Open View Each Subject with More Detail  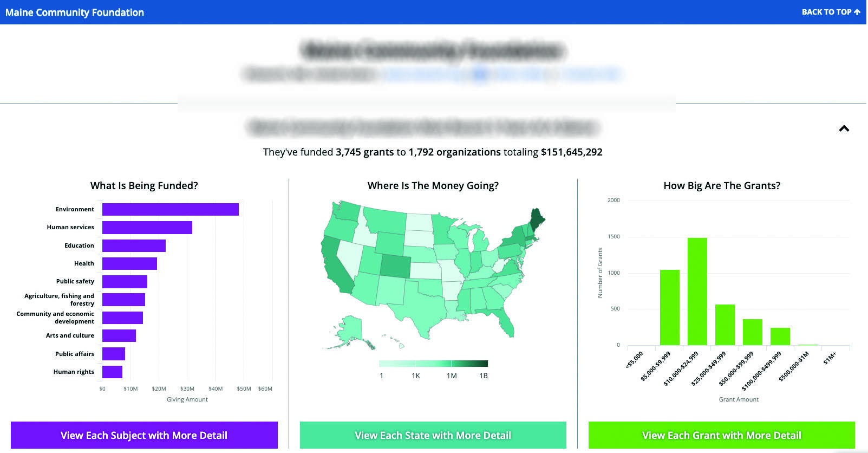point(144,435)
